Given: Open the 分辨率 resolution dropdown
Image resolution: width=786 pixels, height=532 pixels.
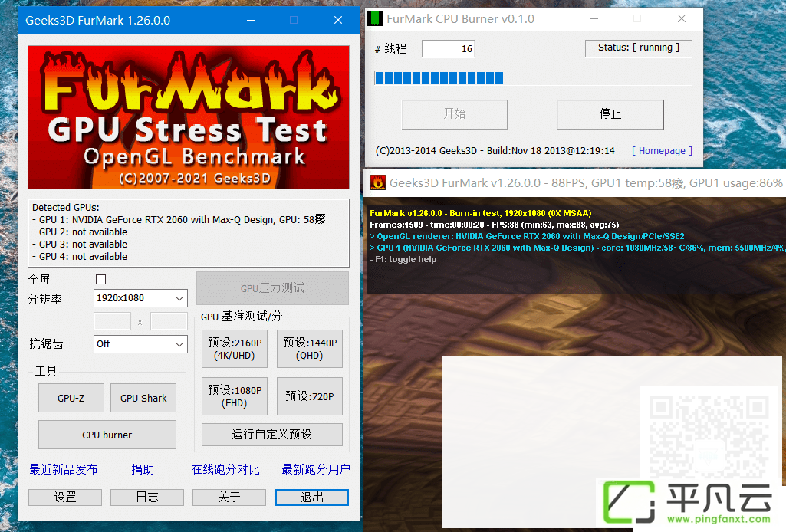Looking at the screenshot, I should [140, 298].
